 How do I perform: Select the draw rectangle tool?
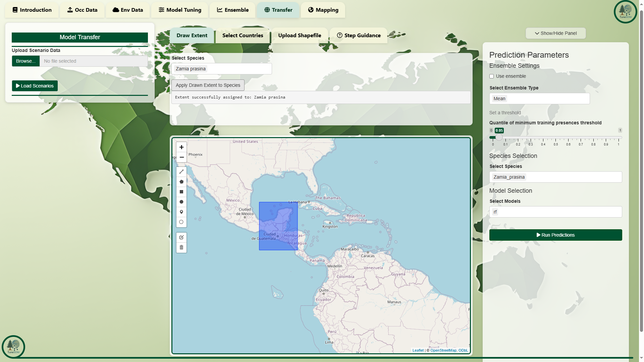coord(181,192)
